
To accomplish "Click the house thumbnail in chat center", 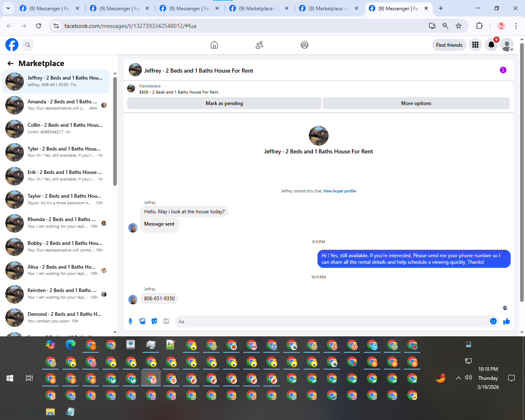I will coord(319,136).
